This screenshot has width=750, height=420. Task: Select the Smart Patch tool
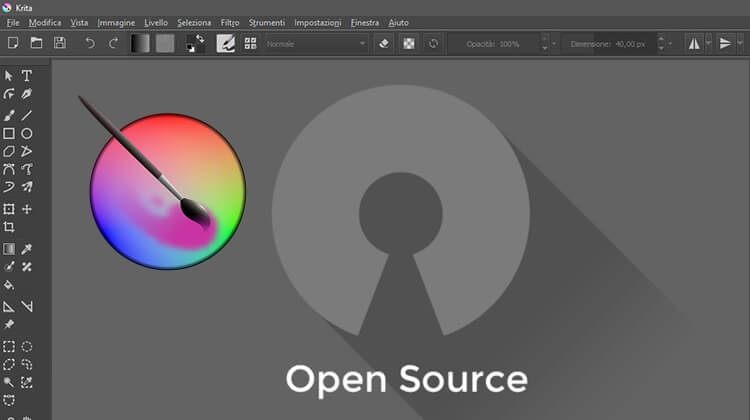(27, 266)
